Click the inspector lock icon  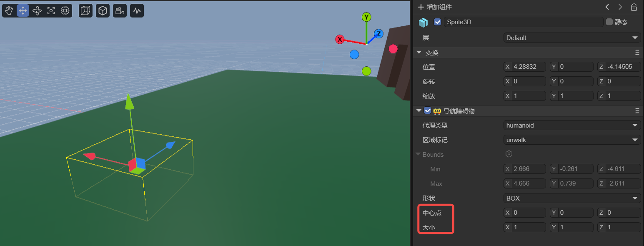coord(634,7)
